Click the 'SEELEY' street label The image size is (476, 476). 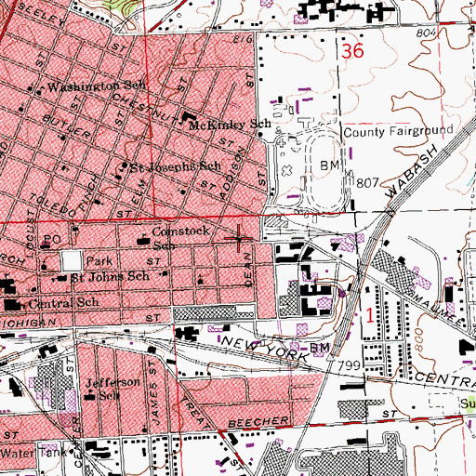(x=43, y=14)
